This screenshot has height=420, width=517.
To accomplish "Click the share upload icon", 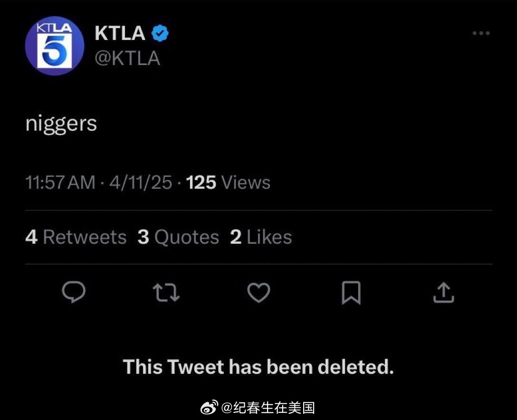I will [444, 293].
